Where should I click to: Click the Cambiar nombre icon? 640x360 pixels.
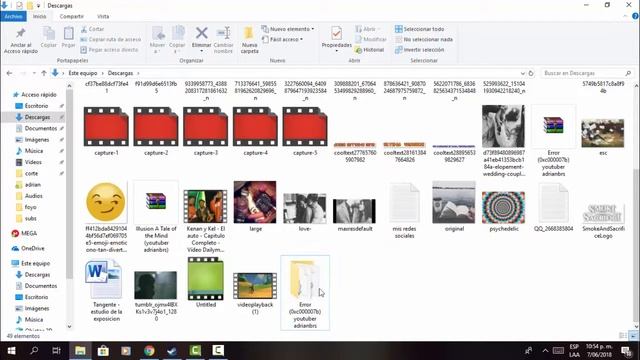click(223, 33)
